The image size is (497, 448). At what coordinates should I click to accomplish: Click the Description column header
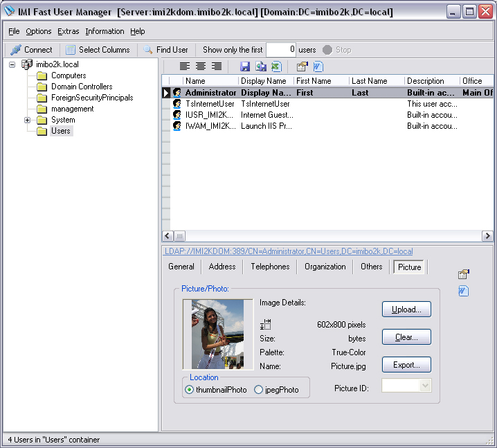433,81
